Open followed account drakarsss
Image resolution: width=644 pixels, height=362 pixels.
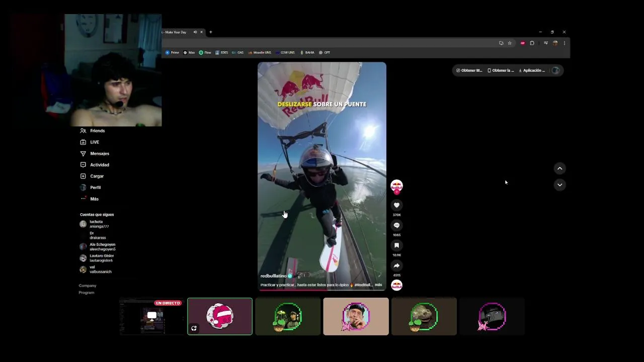(93, 235)
